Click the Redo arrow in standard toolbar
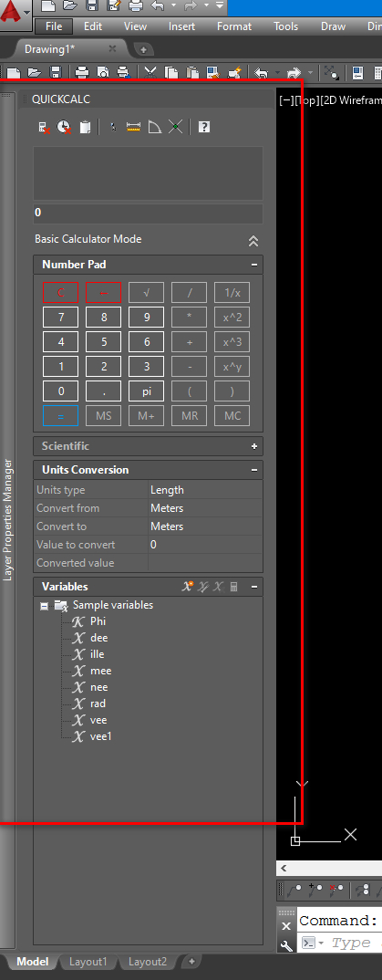This screenshot has width=382, height=980. (294, 73)
